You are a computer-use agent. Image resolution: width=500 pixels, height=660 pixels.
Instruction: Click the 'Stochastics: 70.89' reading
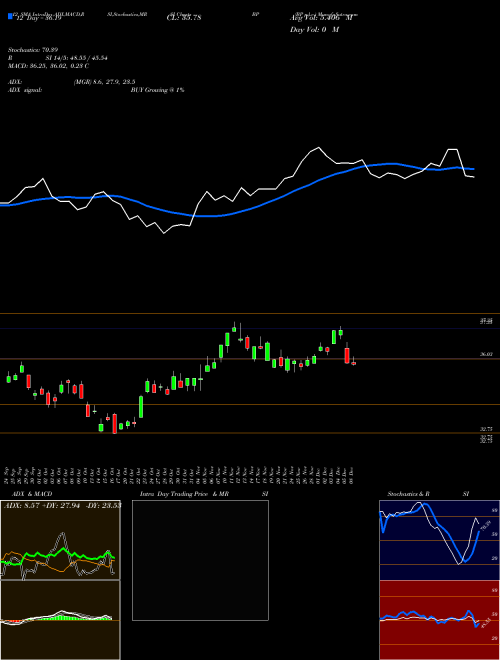[x=33, y=50]
